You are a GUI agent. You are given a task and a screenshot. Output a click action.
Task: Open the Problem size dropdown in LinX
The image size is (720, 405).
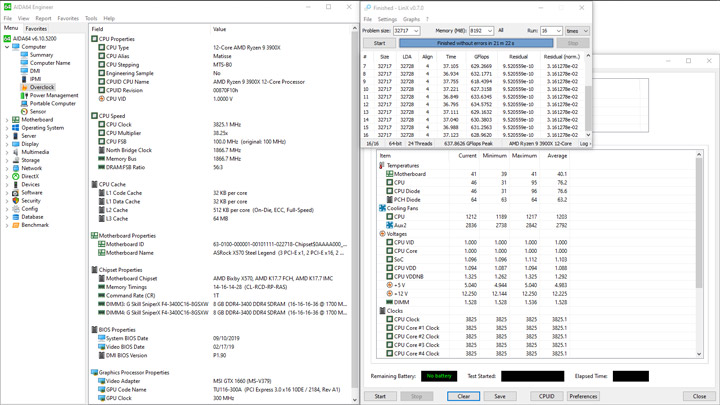point(416,31)
